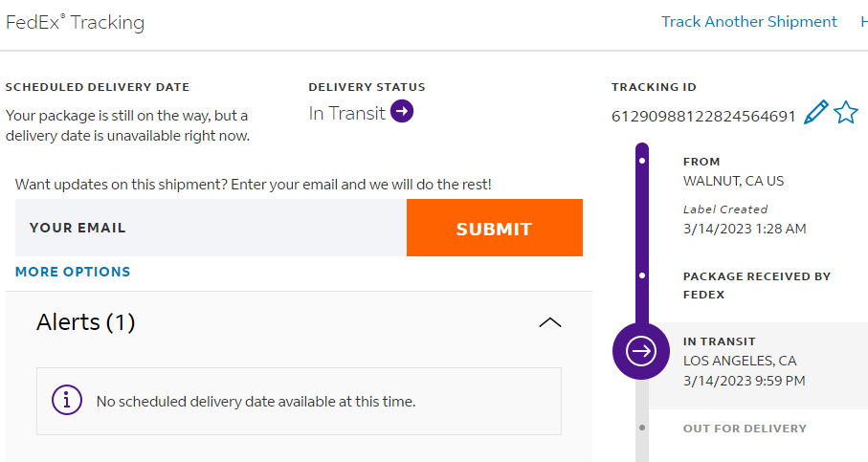Click the timeline dot beside FROM
Image resolution: width=868 pixels, height=462 pixels.
[641, 161]
